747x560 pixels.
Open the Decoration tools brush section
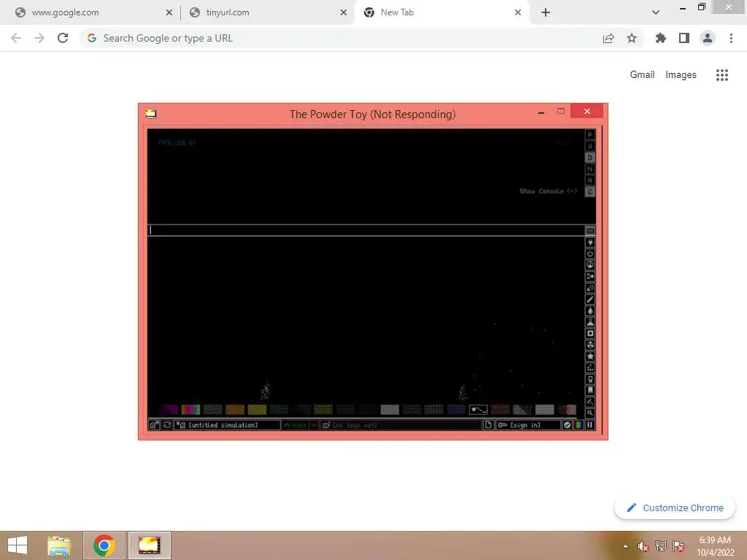589,402
